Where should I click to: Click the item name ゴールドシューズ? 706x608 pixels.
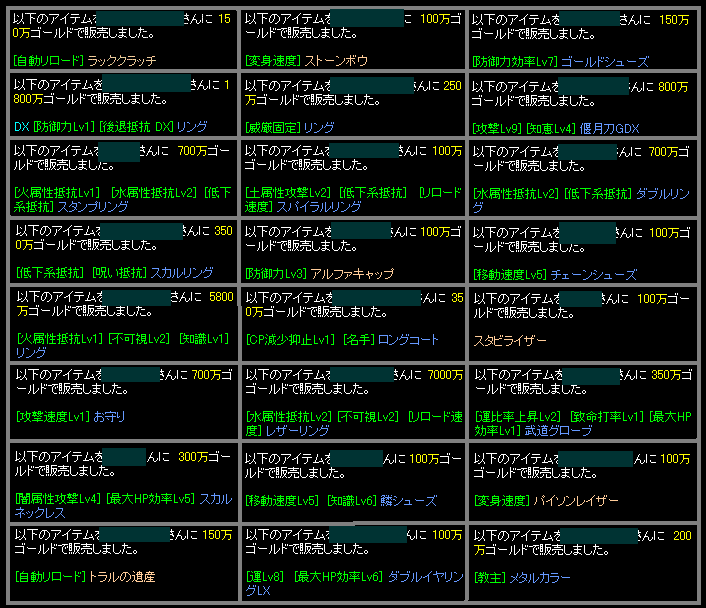(605, 62)
